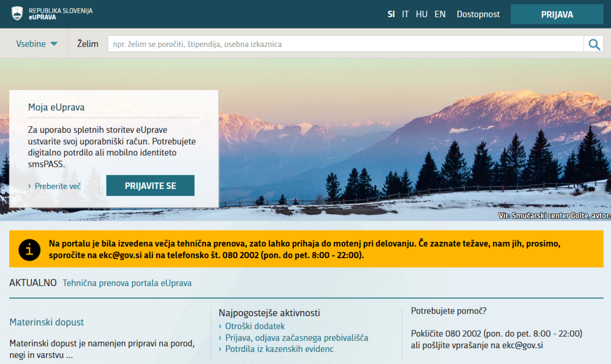Click the REPUBLIKA SLOVENIJA eUPRAVA site title text
Image resolution: width=611 pixels, height=364 pixels.
pyautogui.click(x=61, y=14)
